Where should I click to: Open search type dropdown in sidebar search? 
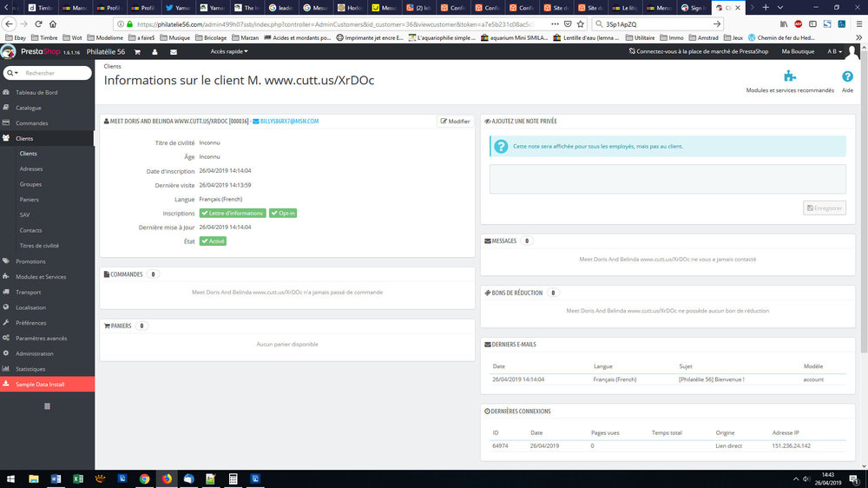12,73
